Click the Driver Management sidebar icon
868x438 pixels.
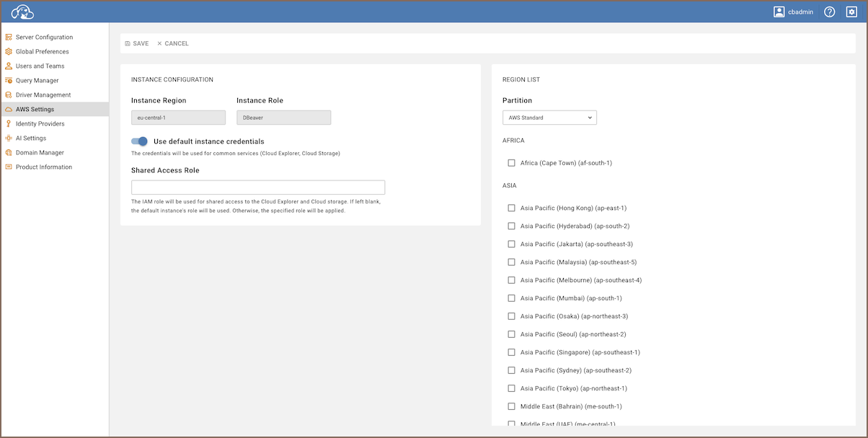(9, 95)
